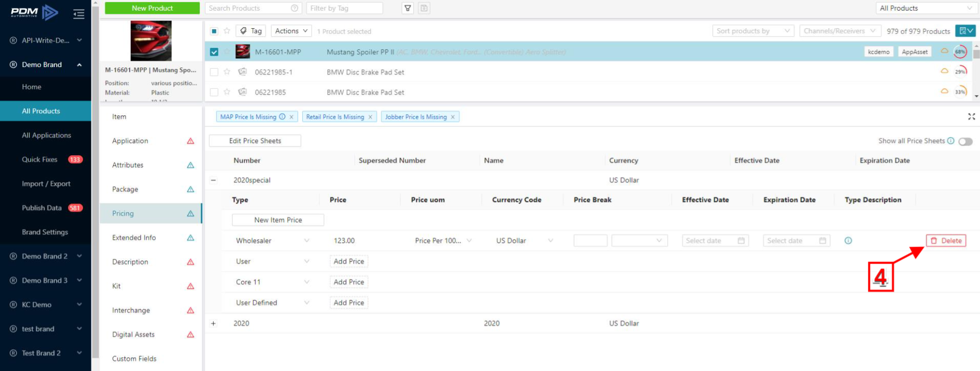
Task: Open the Pricing tab
Action: (x=151, y=214)
